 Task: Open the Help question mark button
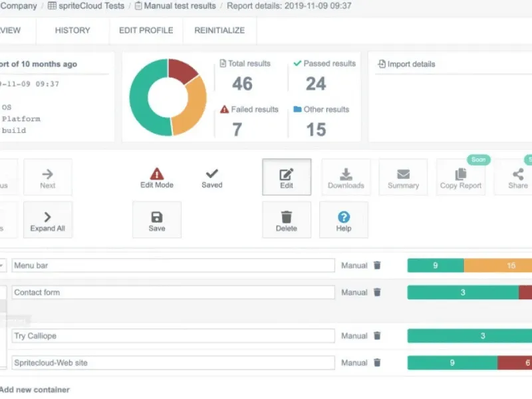[343, 220]
